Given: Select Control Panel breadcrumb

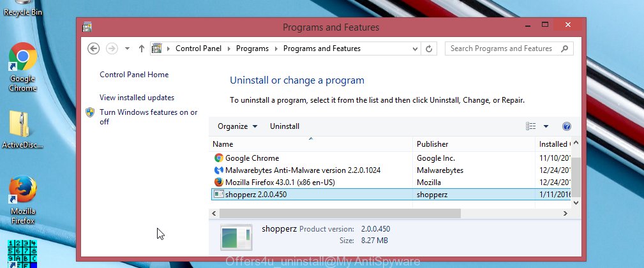Looking at the screenshot, I should pyautogui.click(x=198, y=48).
